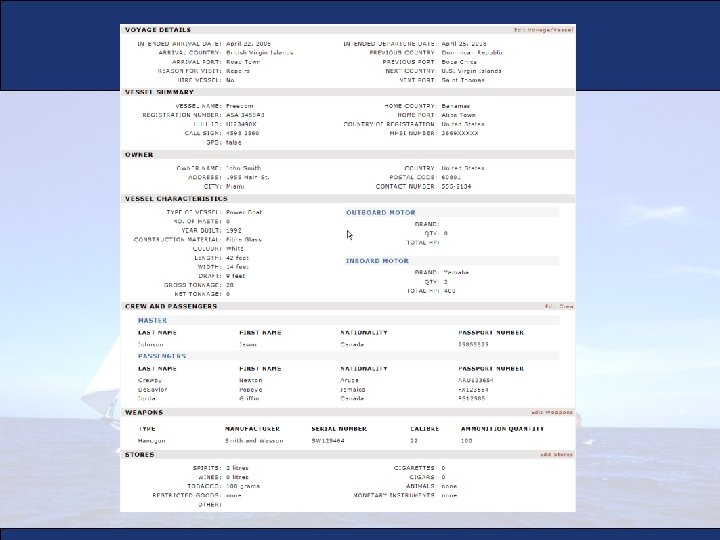Select the Crew and Passengers heading

click(x=171, y=306)
